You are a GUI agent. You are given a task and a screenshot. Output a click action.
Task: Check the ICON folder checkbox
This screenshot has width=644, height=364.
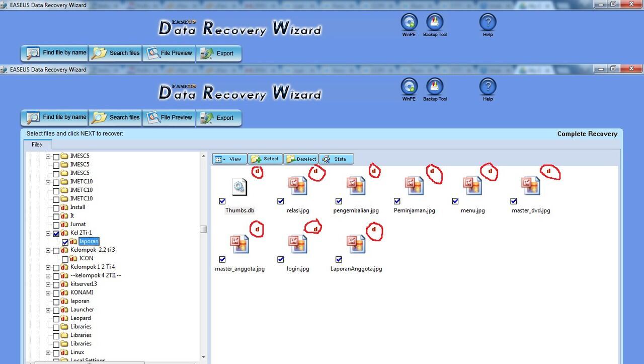[65, 259]
